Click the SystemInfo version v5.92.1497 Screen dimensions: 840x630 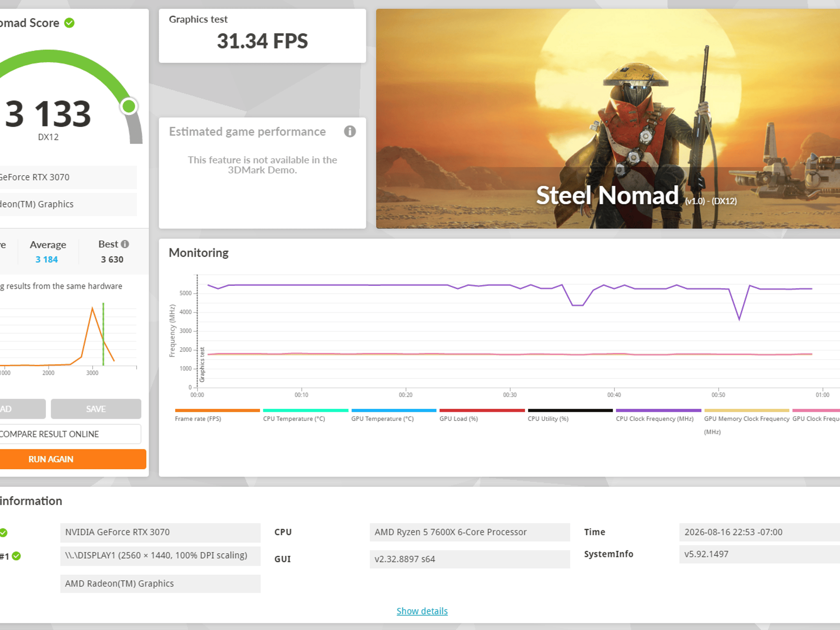(760, 554)
